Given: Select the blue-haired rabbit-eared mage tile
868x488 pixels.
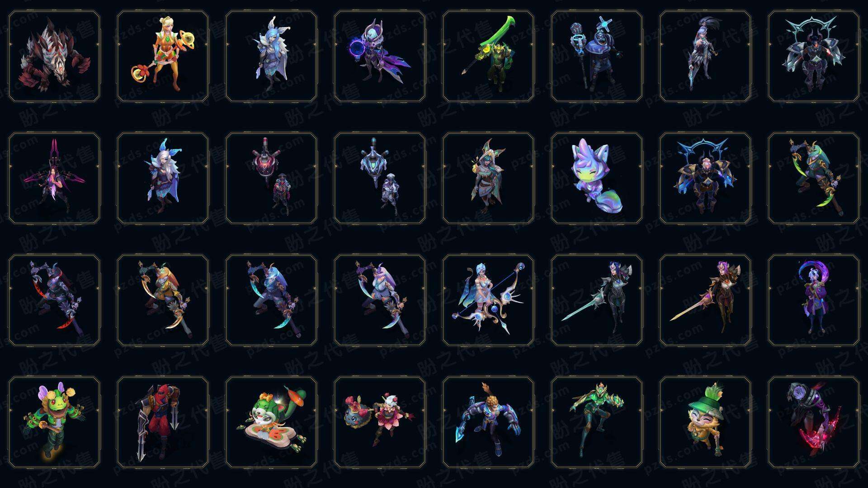Looking at the screenshot, I should 271,56.
